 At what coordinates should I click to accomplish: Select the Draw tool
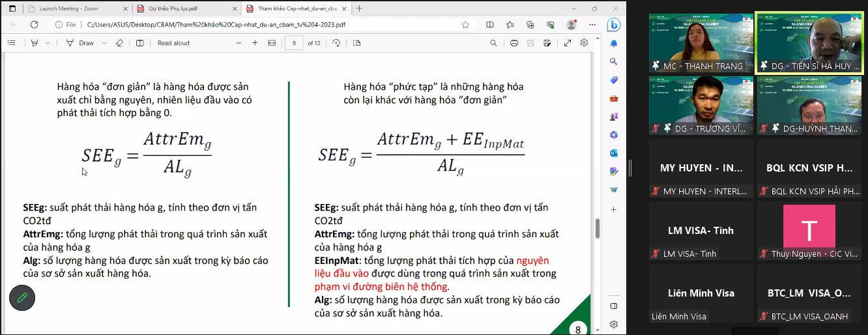coord(81,43)
